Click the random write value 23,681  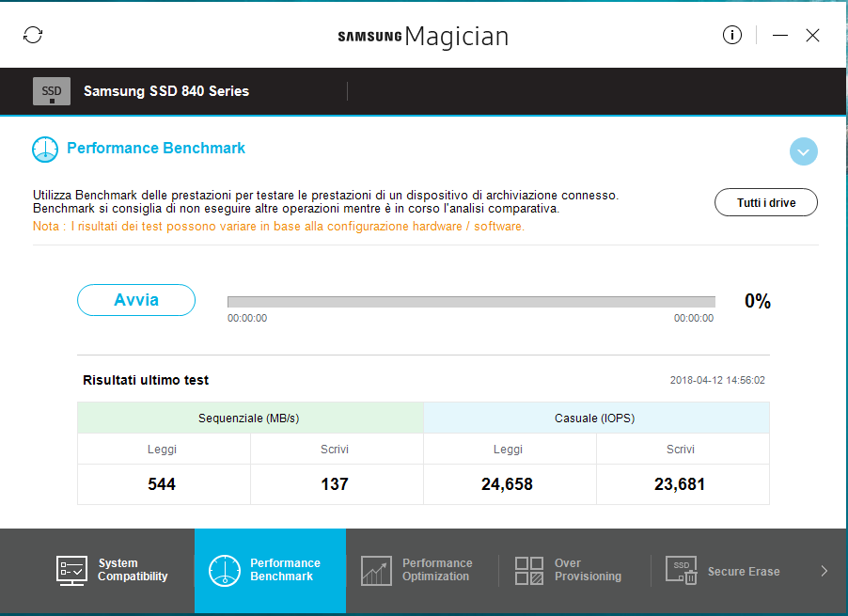pyautogui.click(x=680, y=484)
